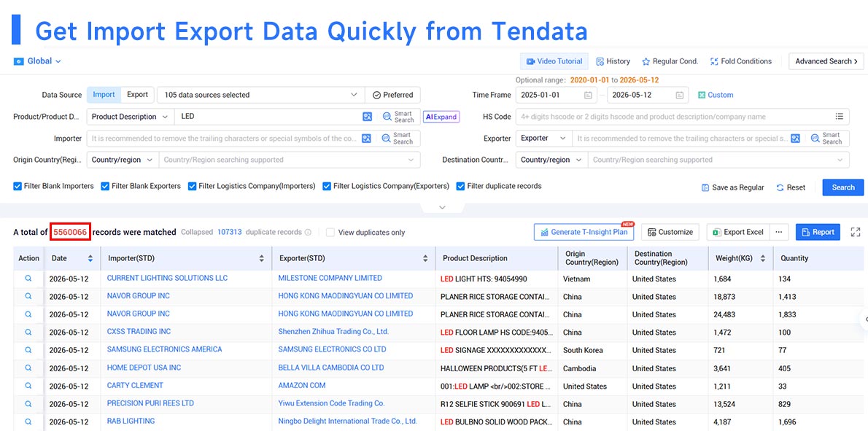Toggle Filter Logistics Company(Importers) checkbox
Viewport: 868px width, 431px height.
click(x=193, y=187)
